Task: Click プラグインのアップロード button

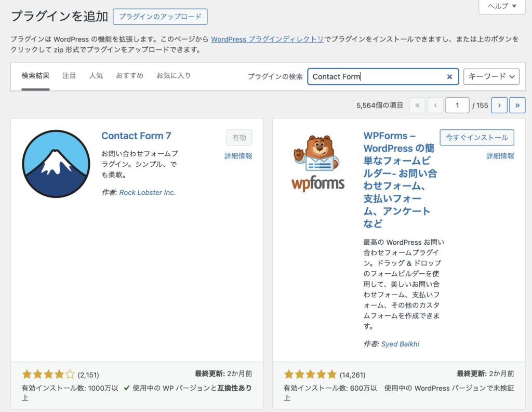Action: (x=160, y=17)
